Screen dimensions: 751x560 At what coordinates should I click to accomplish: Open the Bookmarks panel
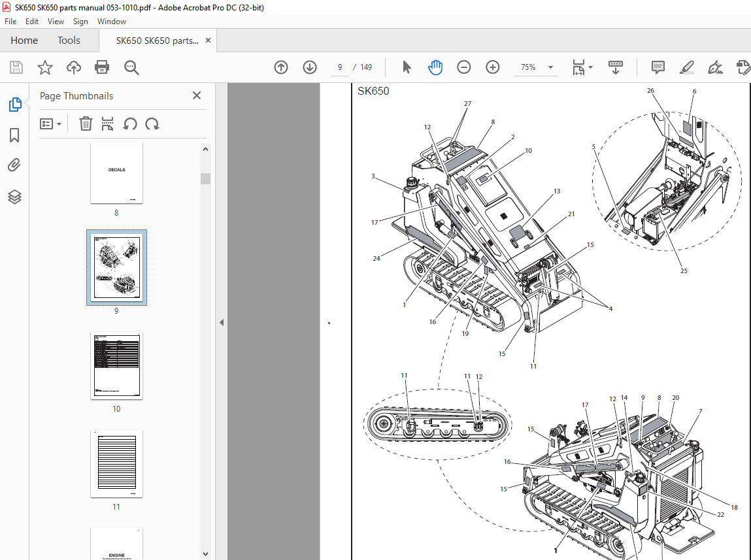tap(14, 135)
